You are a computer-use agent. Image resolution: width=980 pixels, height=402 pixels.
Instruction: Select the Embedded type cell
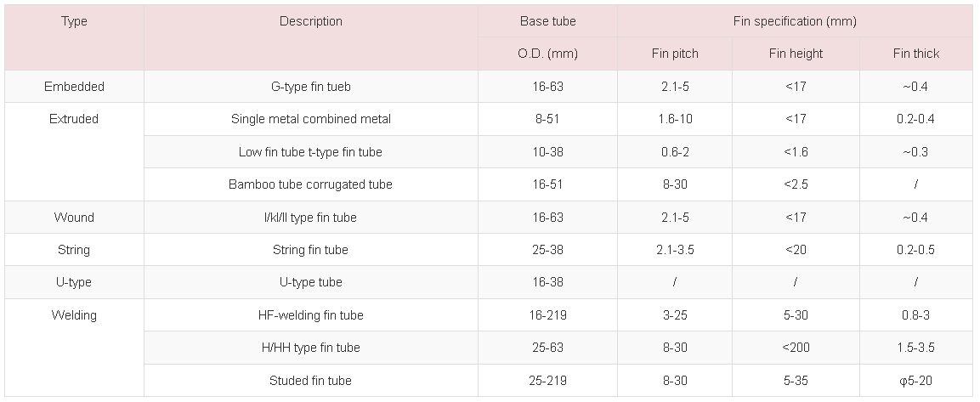[x=75, y=87]
